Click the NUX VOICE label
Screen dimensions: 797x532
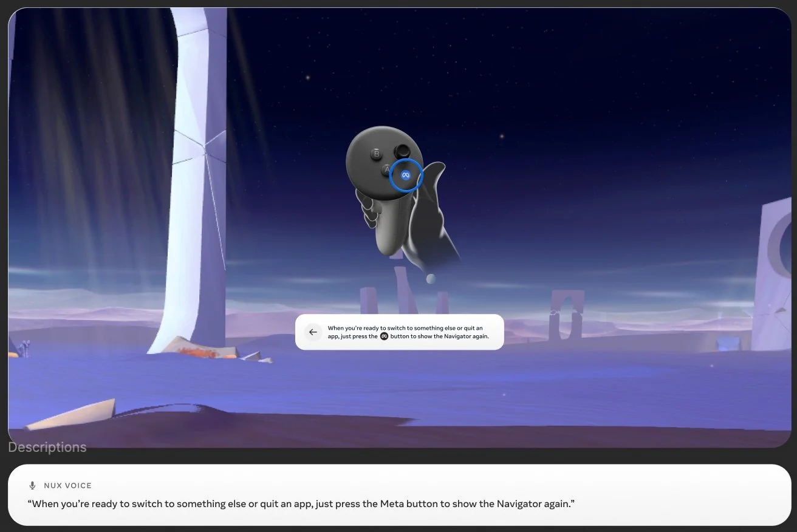tap(67, 486)
